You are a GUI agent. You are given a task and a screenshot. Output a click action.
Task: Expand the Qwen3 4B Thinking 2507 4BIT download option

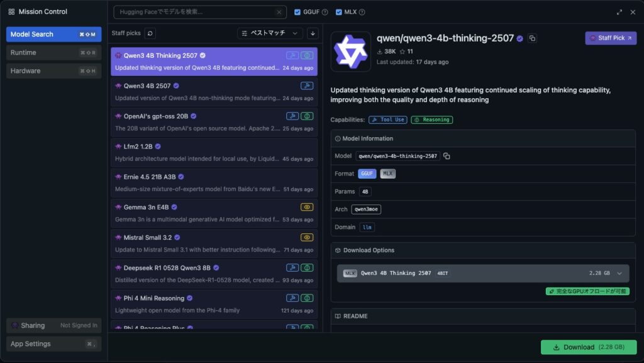[483, 274]
